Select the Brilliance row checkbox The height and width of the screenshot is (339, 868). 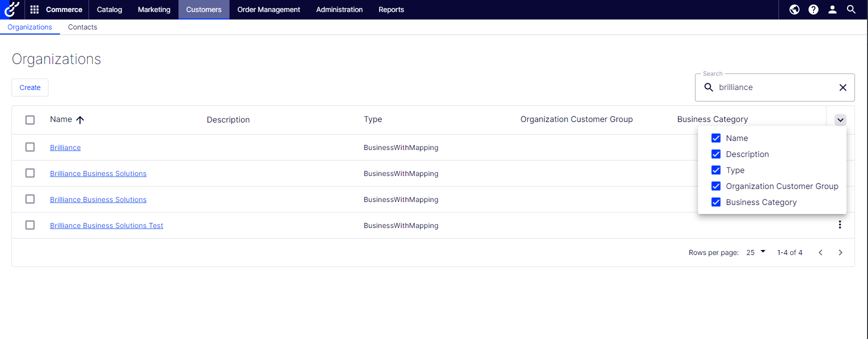coord(30,147)
